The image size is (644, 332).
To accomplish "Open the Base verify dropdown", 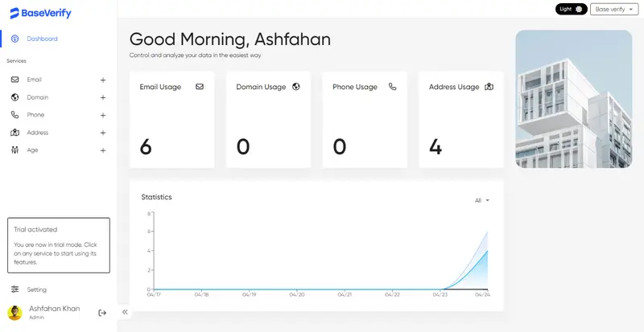I will pos(614,9).
